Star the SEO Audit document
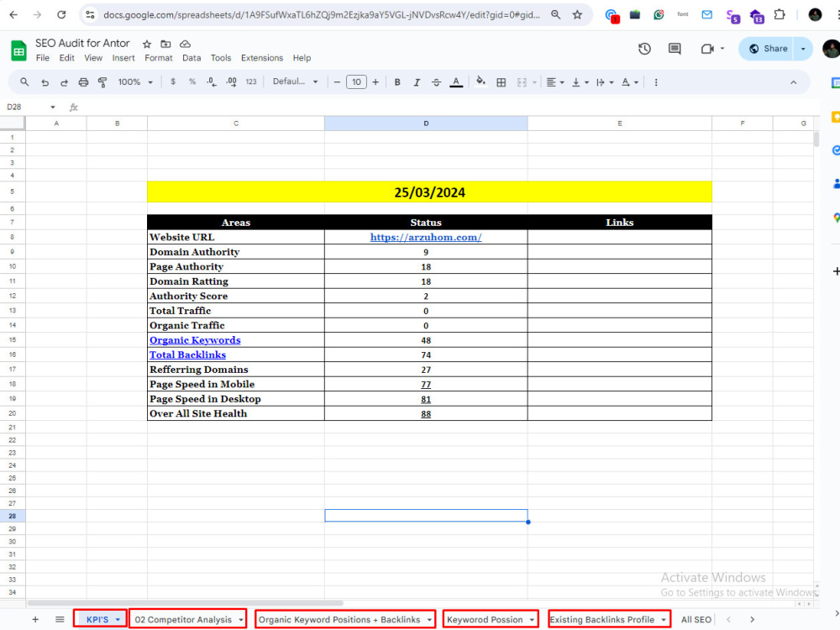This screenshot has height=630, width=840. (147, 44)
